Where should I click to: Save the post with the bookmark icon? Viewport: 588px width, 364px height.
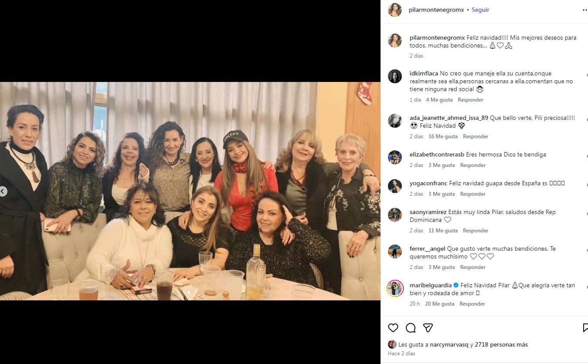(585, 328)
